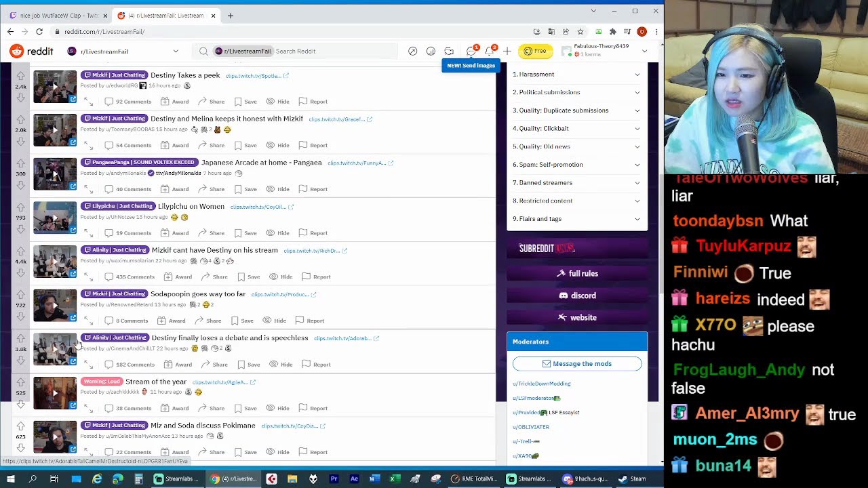Select the r/LivestreamFail browser tab
This screenshot has height=488, width=868.
point(166,16)
